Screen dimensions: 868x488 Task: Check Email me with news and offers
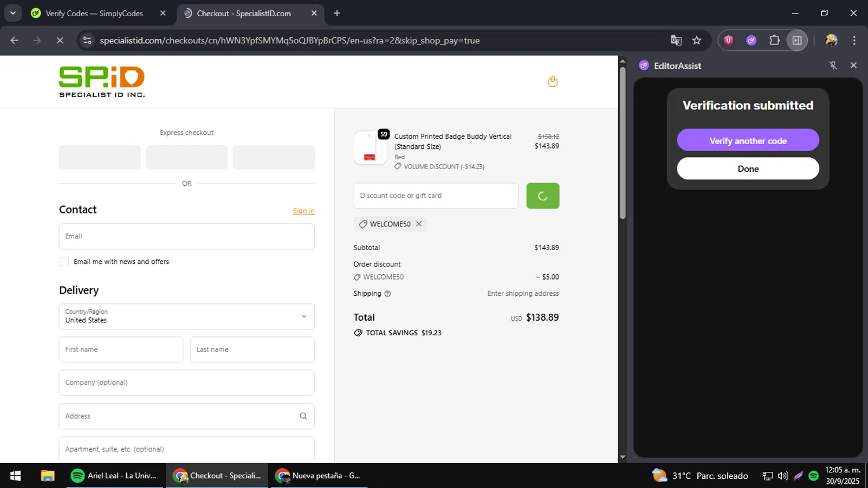64,262
